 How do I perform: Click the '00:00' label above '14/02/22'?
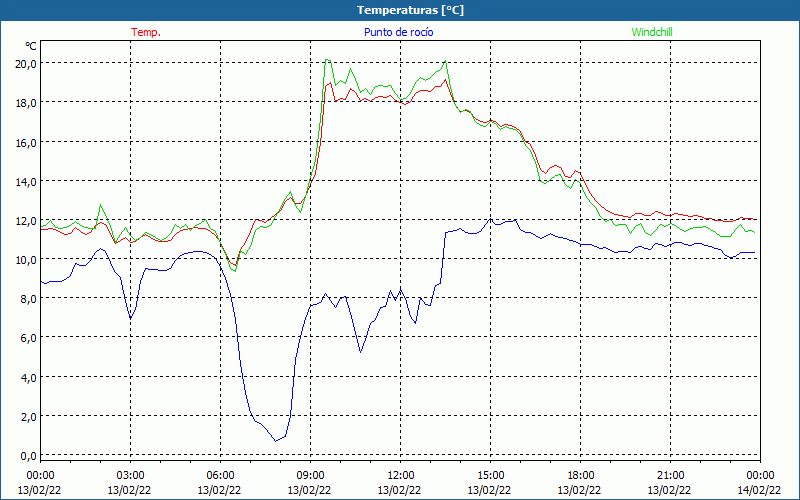pos(760,476)
